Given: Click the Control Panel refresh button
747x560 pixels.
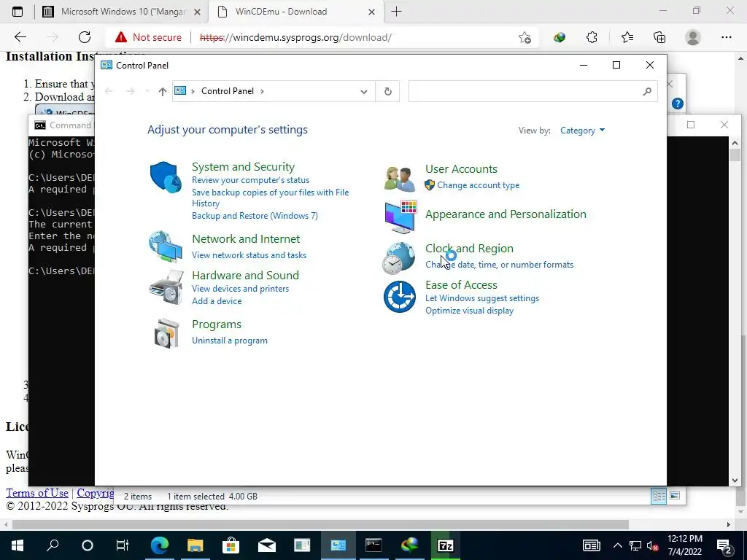Looking at the screenshot, I should point(388,91).
